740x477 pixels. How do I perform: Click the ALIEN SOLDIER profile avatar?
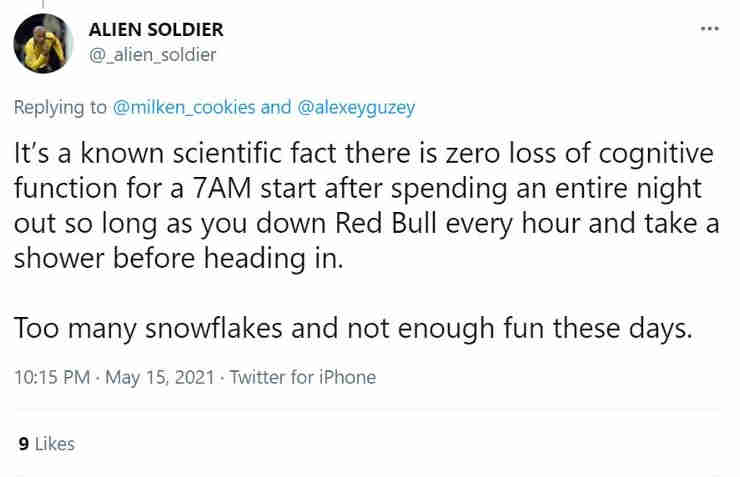[43, 43]
